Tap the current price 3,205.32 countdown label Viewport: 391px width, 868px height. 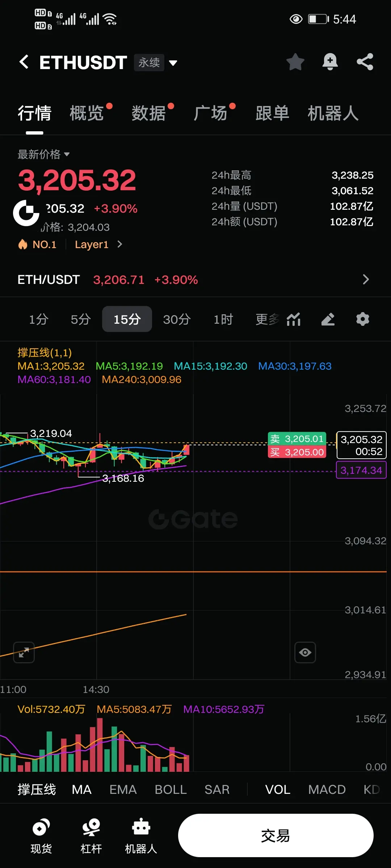pyautogui.click(x=361, y=445)
